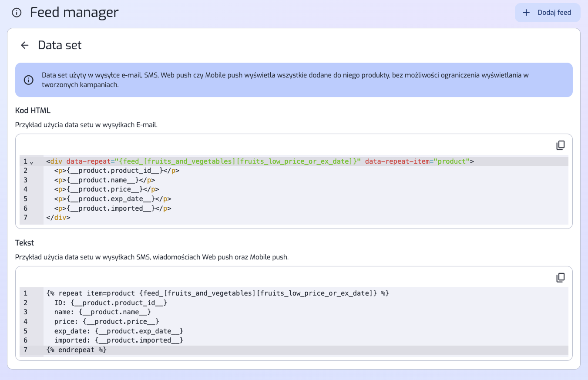The height and width of the screenshot is (380, 588).
Task: Click the HTML line with product.price paragraph
Action: coord(107,189)
